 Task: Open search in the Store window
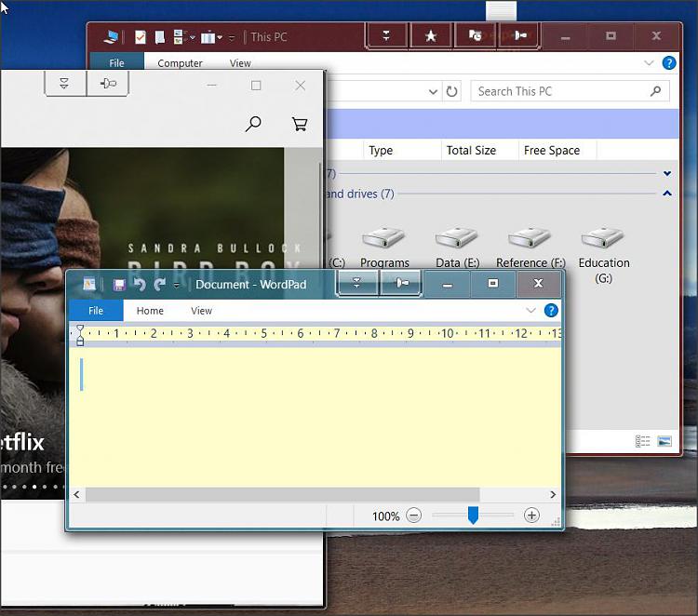click(253, 124)
